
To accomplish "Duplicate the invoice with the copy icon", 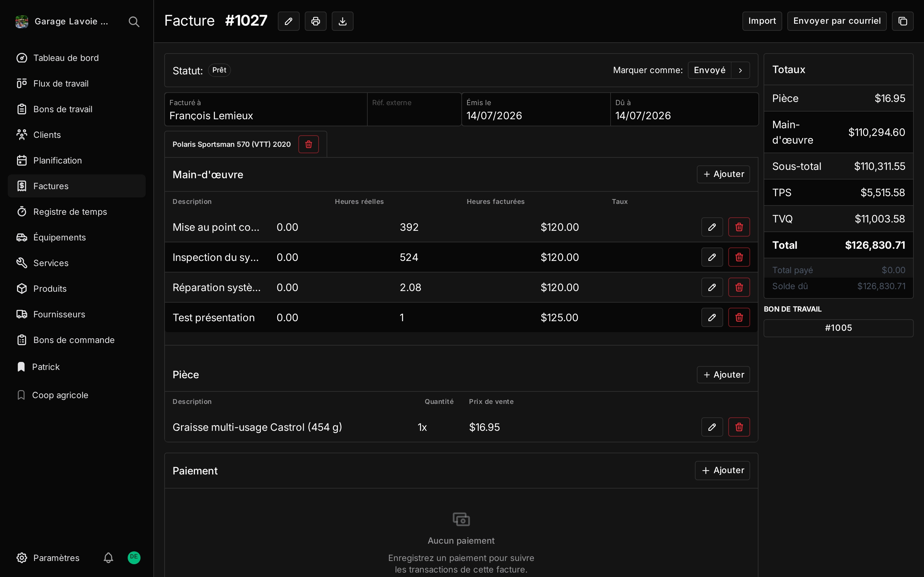I will (x=903, y=21).
